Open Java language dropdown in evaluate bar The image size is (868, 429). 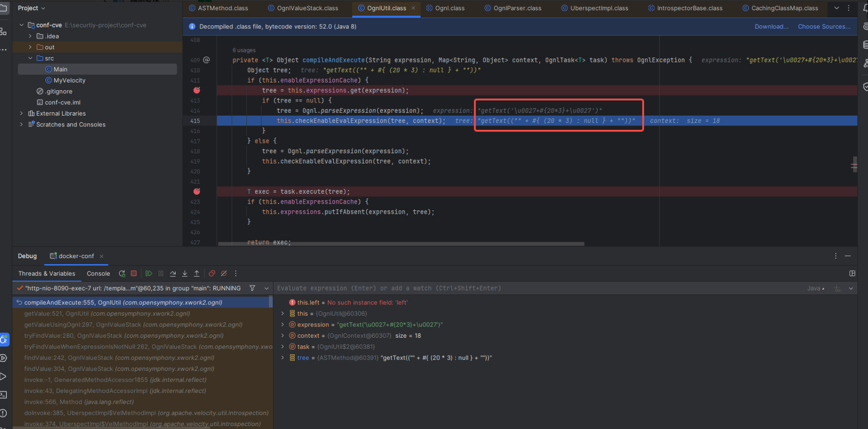click(815, 288)
